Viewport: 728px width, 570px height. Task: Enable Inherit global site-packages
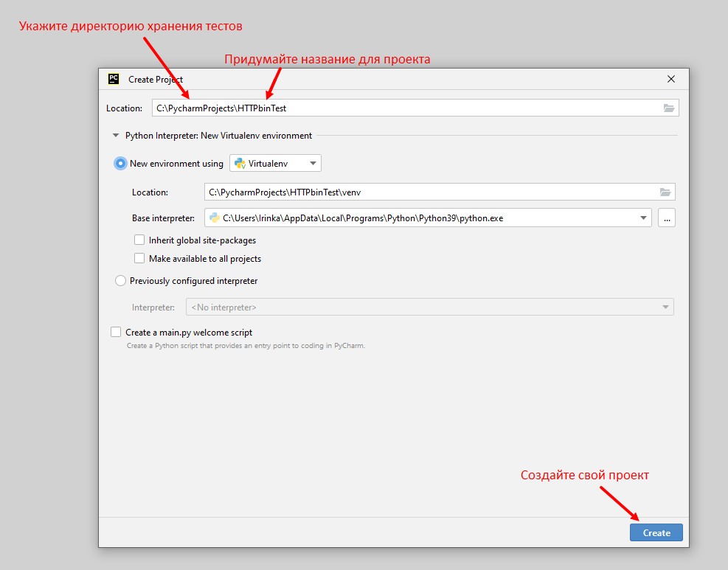click(139, 240)
